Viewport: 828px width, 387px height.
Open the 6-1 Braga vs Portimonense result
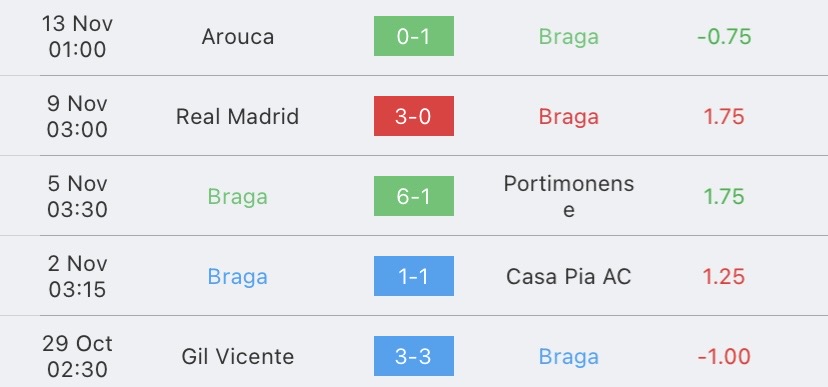point(413,196)
